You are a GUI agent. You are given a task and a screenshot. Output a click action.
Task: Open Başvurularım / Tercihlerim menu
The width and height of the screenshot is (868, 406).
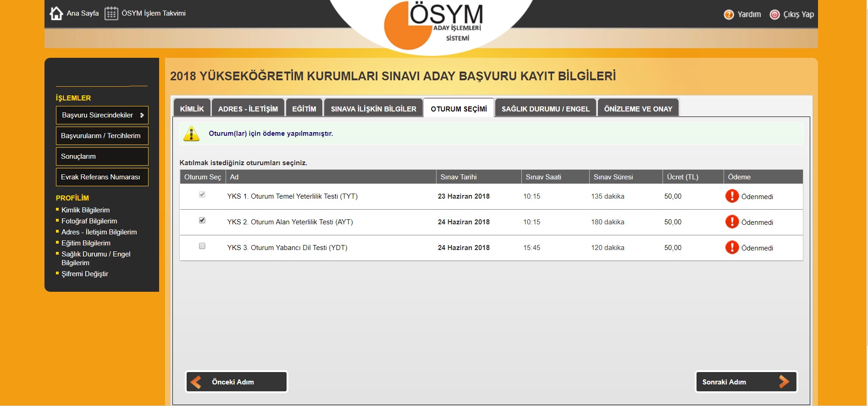pyautogui.click(x=102, y=136)
